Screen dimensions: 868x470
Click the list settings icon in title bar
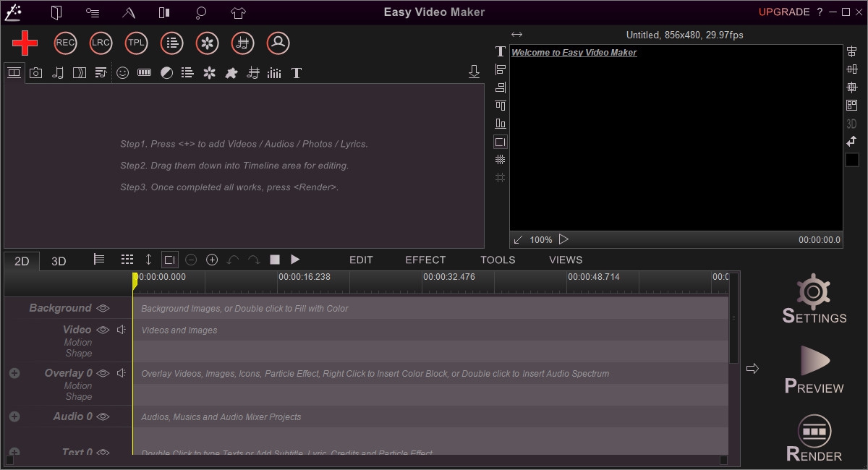tap(93, 12)
